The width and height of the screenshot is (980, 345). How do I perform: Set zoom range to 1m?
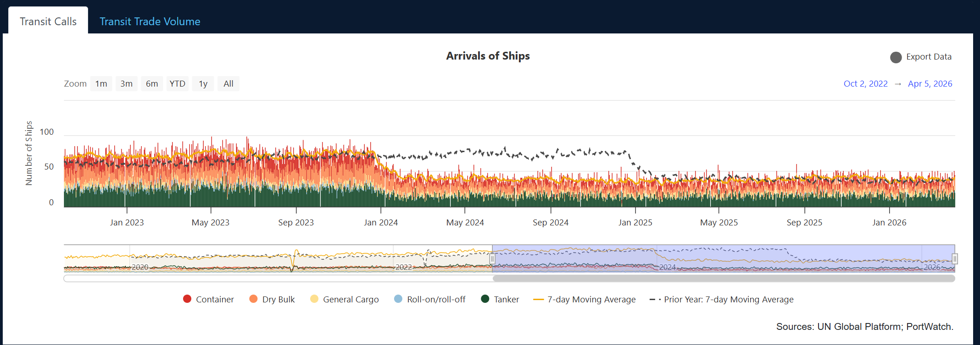tap(101, 84)
